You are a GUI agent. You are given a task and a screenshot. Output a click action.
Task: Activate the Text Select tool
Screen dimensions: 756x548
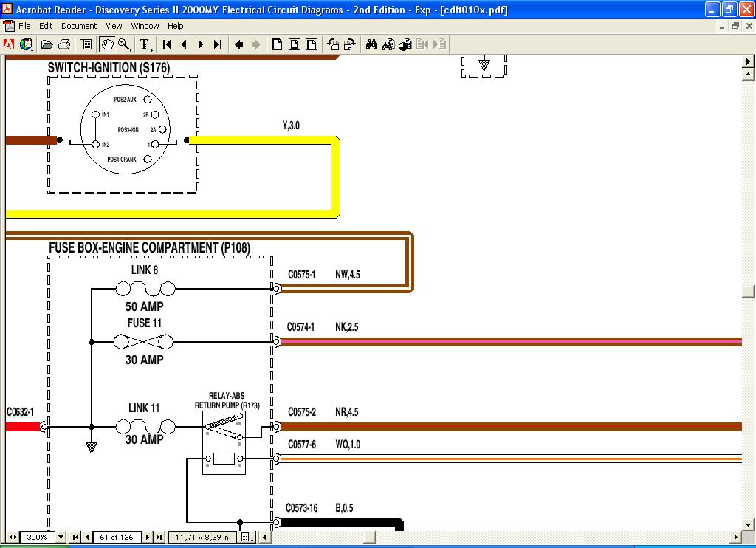click(x=146, y=44)
